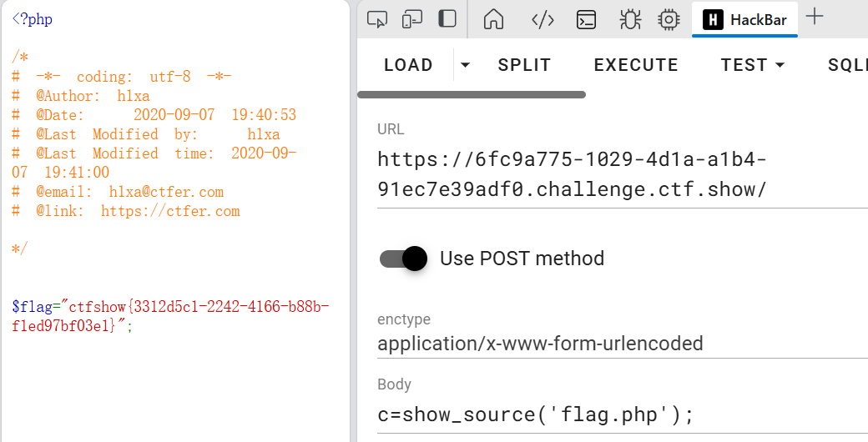The image size is (868, 442).
Task: Click the SPLIT button
Action: pyautogui.click(x=524, y=65)
